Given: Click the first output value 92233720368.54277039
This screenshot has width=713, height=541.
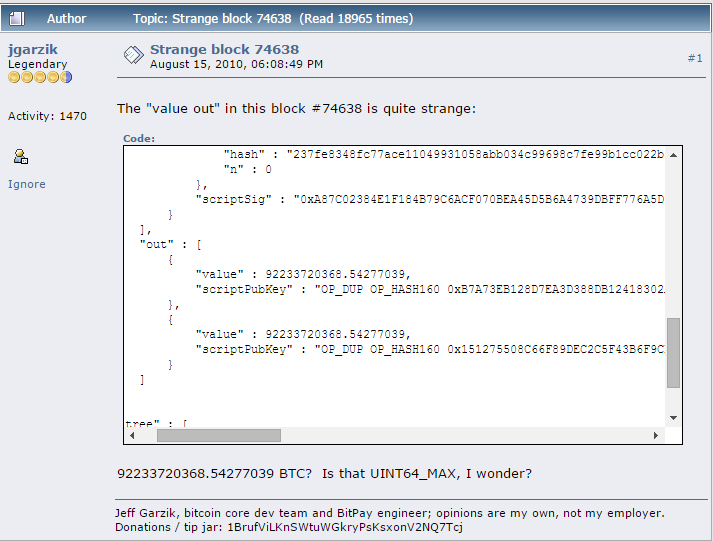Looking at the screenshot, I should click(335, 274).
